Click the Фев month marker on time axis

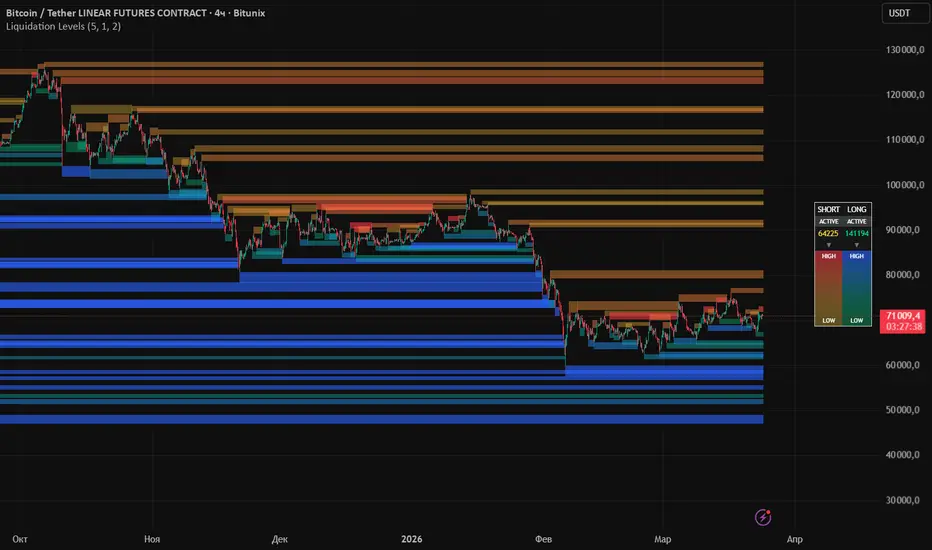point(543,539)
